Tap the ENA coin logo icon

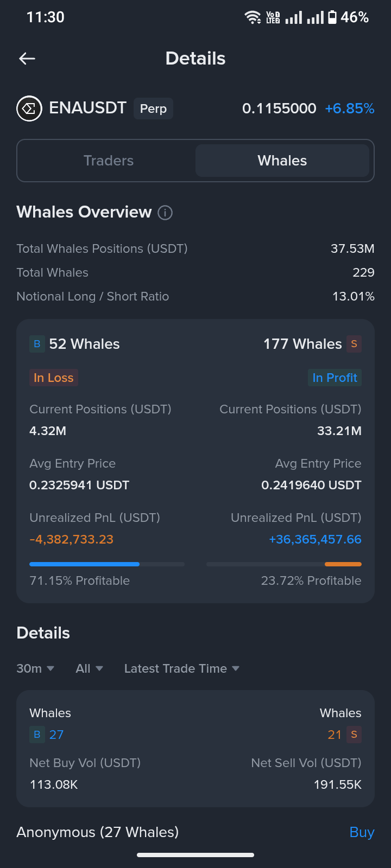tap(29, 108)
